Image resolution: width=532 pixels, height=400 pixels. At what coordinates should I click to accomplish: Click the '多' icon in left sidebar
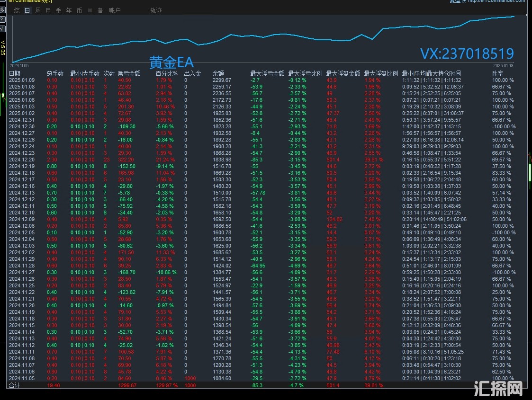coord(2,10)
